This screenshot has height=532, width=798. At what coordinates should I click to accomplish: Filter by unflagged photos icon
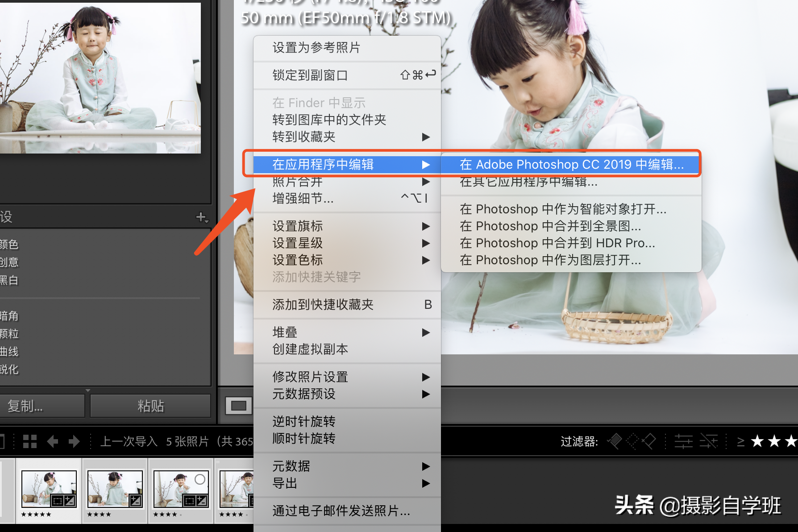[632, 441]
